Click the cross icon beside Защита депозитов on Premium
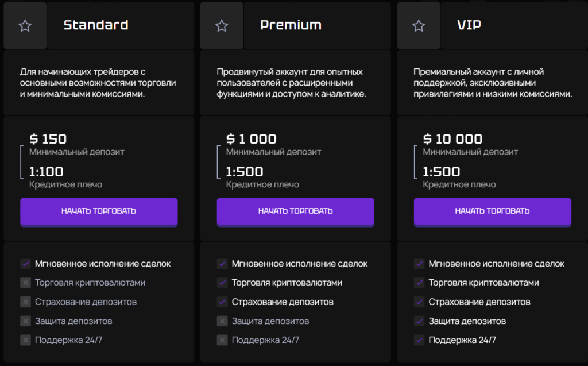 (x=223, y=321)
